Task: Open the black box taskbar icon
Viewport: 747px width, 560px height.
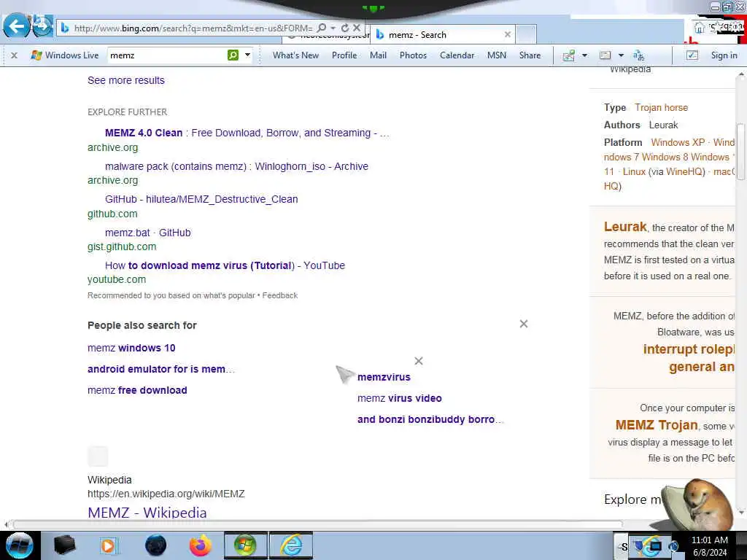Action: (x=65, y=545)
